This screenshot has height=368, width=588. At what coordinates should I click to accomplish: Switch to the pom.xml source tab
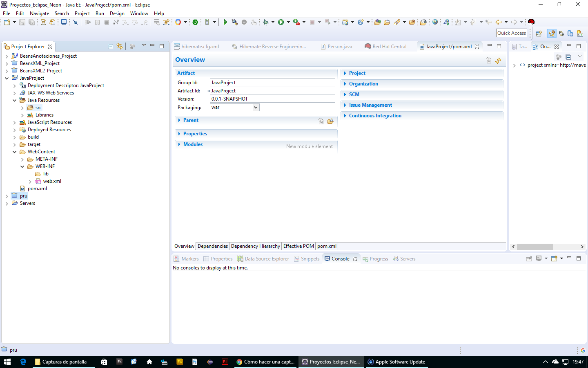coord(327,246)
